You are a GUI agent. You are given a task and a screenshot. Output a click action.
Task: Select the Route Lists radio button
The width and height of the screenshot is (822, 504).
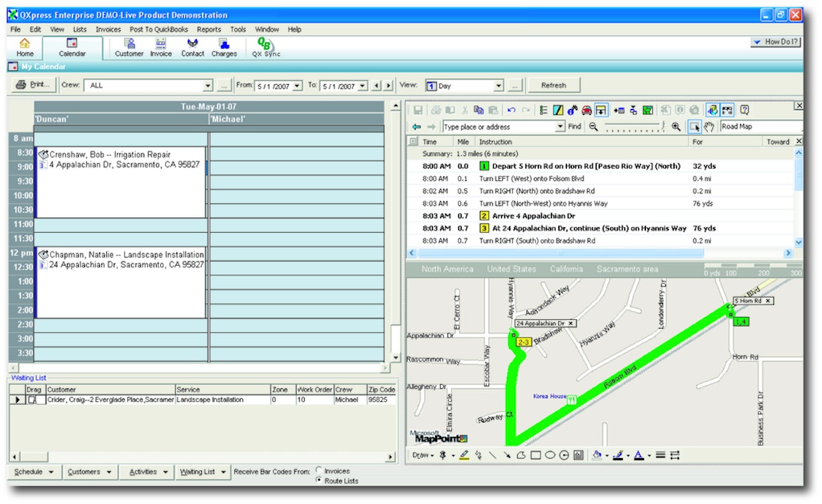tap(319, 481)
